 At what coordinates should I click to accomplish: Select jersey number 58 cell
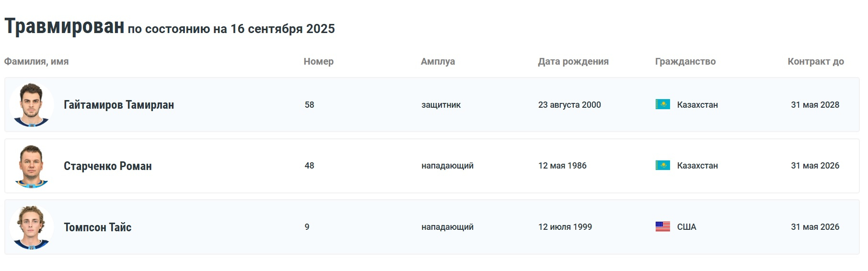[x=310, y=105]
